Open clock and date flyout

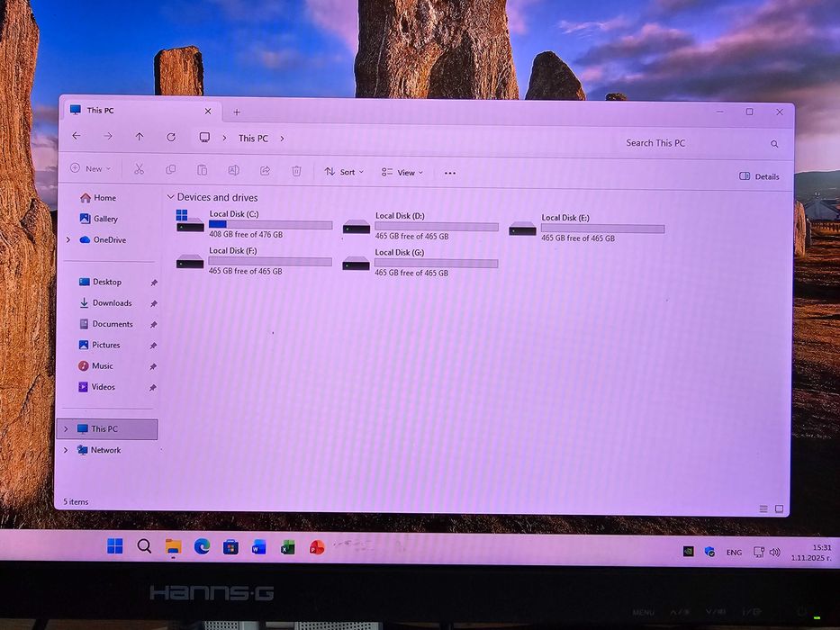point(811,553)
